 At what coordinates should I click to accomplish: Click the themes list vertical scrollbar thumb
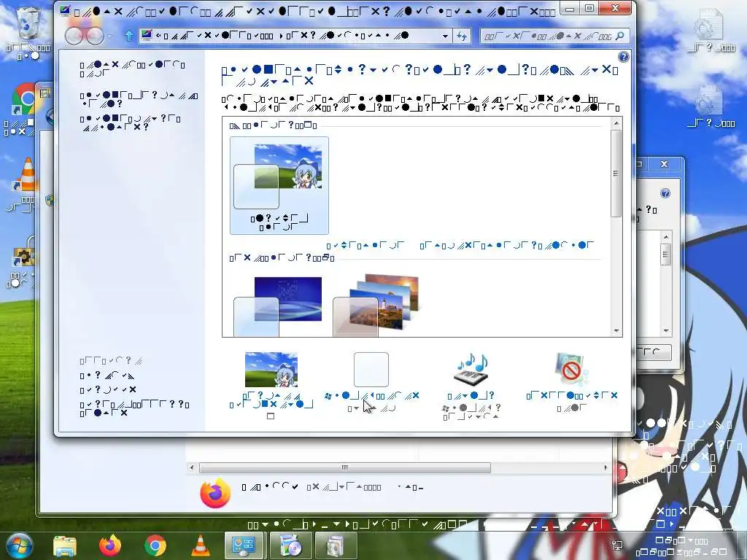(x=616, y=173)
